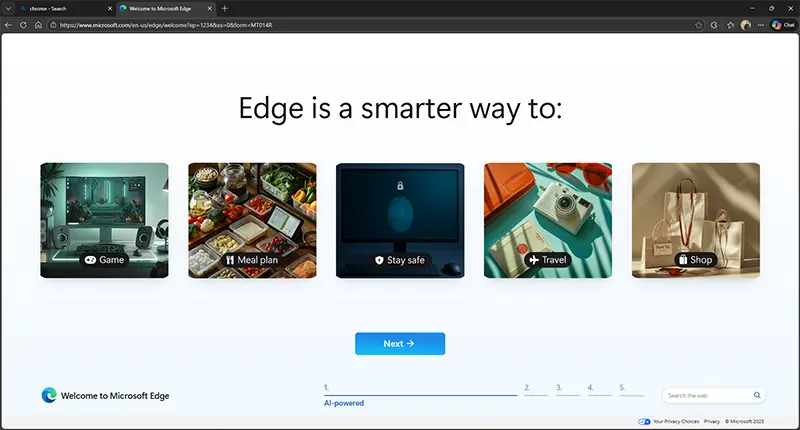Viewport: 800px width, 430px height.
Task: Open a new tab with plus button
Action: point(224,8)
